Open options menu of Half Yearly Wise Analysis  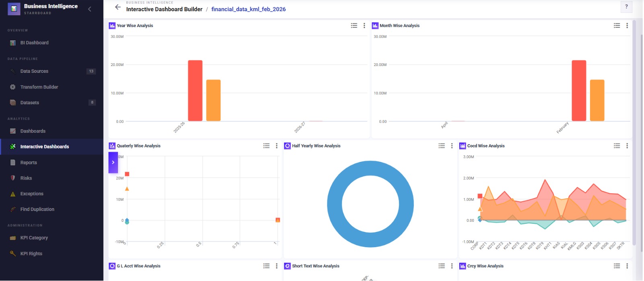[452, 146]
